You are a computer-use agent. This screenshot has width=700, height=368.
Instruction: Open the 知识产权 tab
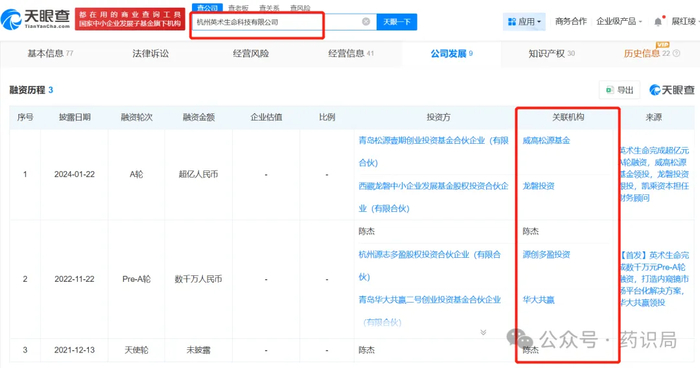551,54
